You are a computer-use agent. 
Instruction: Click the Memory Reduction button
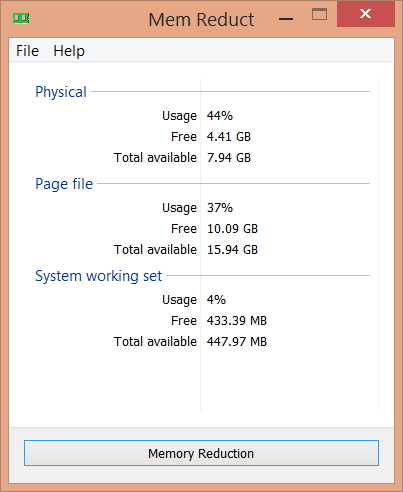[x=201, y=453]
